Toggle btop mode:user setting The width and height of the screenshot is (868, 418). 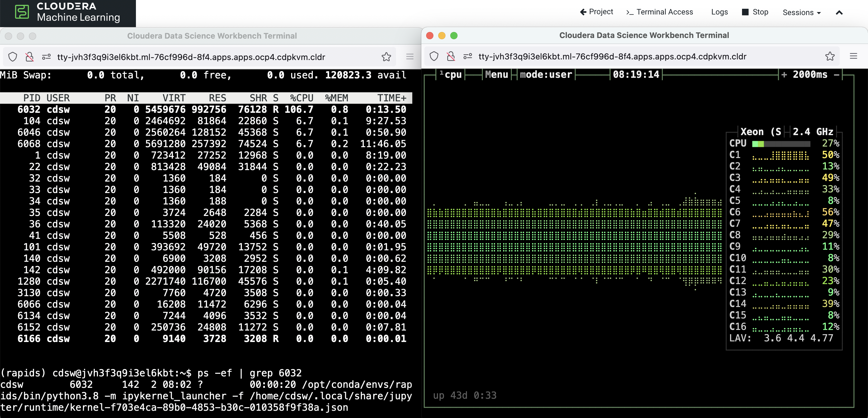click(546, 74)
